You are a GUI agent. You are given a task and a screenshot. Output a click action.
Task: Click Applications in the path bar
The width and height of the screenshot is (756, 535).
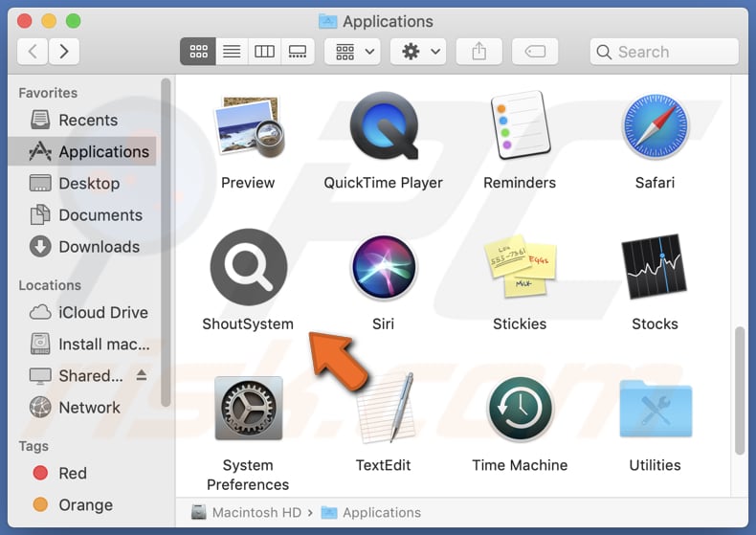coord(371,512)
